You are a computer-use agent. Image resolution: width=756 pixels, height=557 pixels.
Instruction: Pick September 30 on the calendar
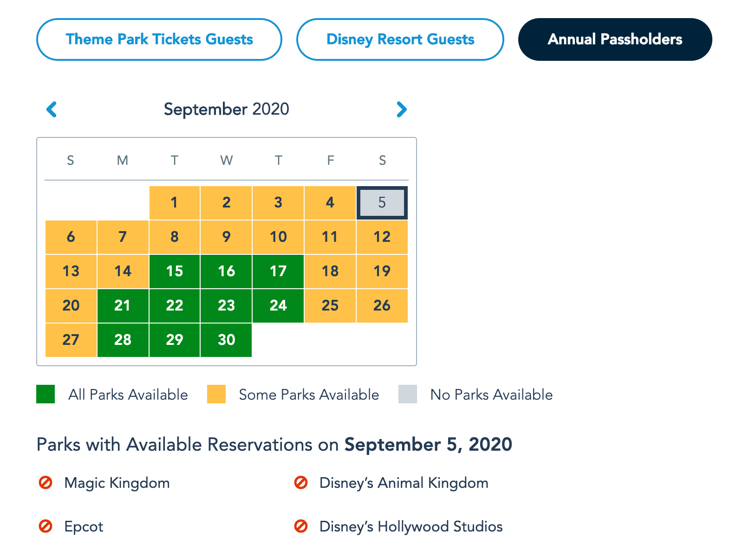[226, 340]
